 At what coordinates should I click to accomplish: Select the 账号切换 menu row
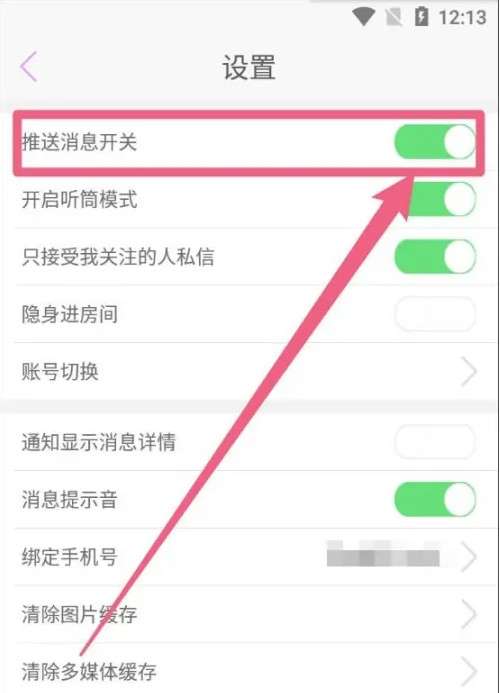click(x=256, y=371)
